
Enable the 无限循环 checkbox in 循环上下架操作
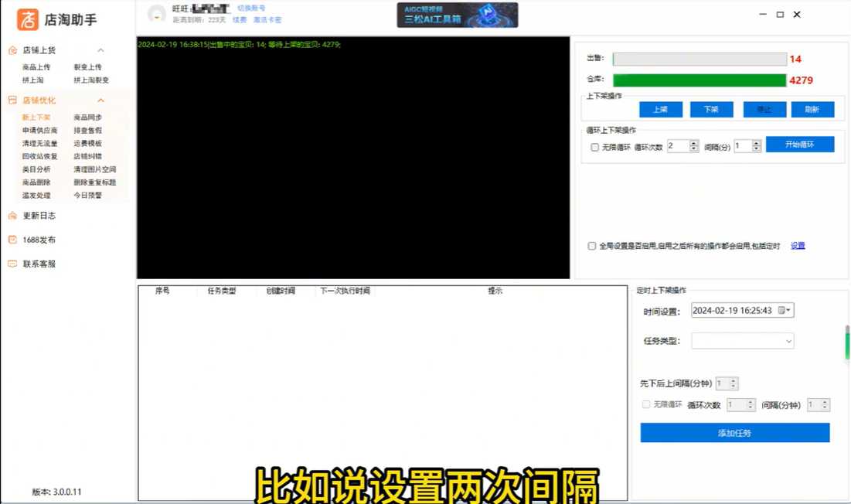594,147
